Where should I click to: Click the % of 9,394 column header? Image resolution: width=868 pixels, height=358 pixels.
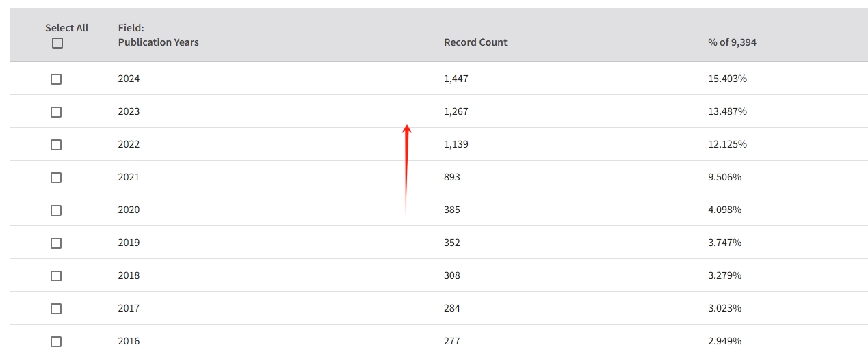click(x=732, y=42)
